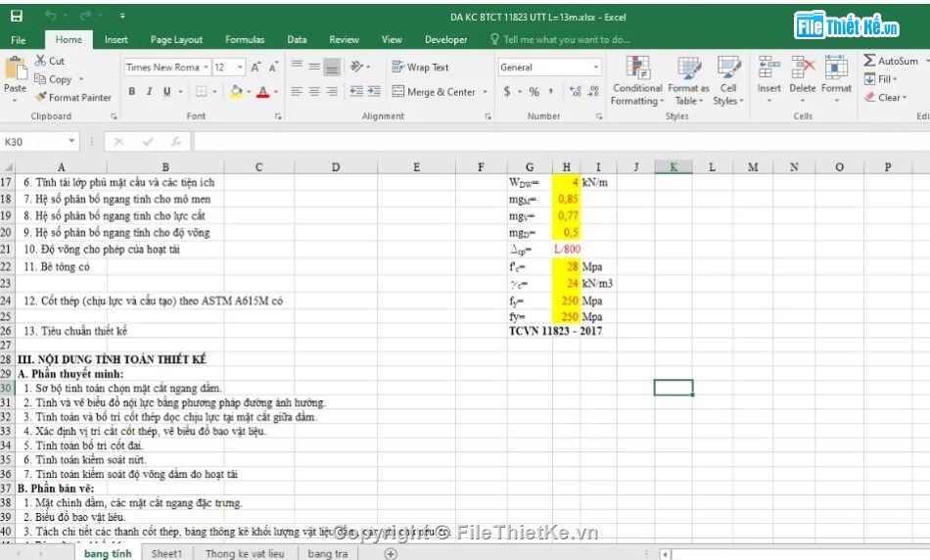Open Thong ke vat lieu sheet tab

[245, 553]
